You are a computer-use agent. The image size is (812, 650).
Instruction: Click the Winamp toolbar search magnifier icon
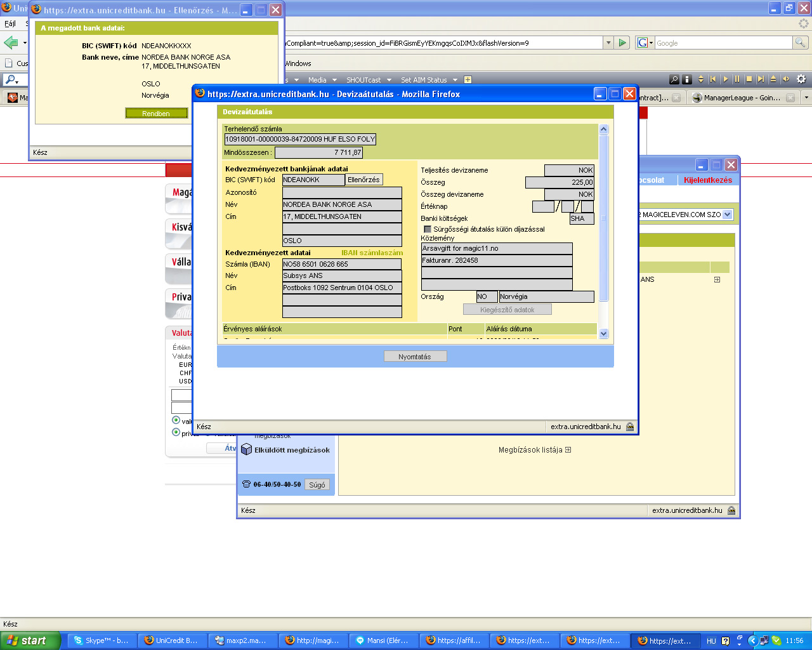674,79
